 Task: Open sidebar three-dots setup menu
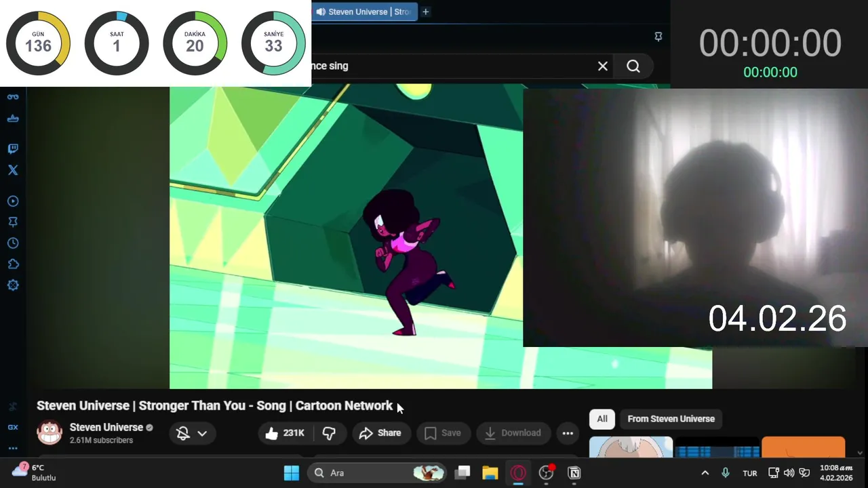pyautogui.click(x=13, y=448)
